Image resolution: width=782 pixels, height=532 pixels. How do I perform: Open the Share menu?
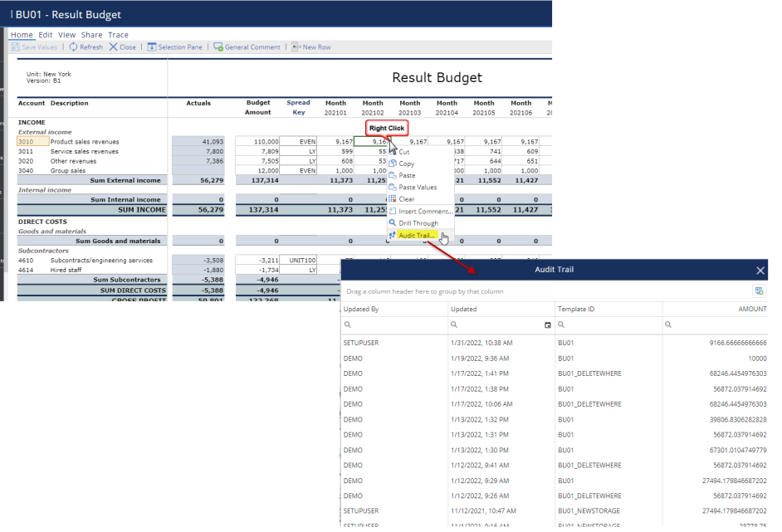coord(91,35)
